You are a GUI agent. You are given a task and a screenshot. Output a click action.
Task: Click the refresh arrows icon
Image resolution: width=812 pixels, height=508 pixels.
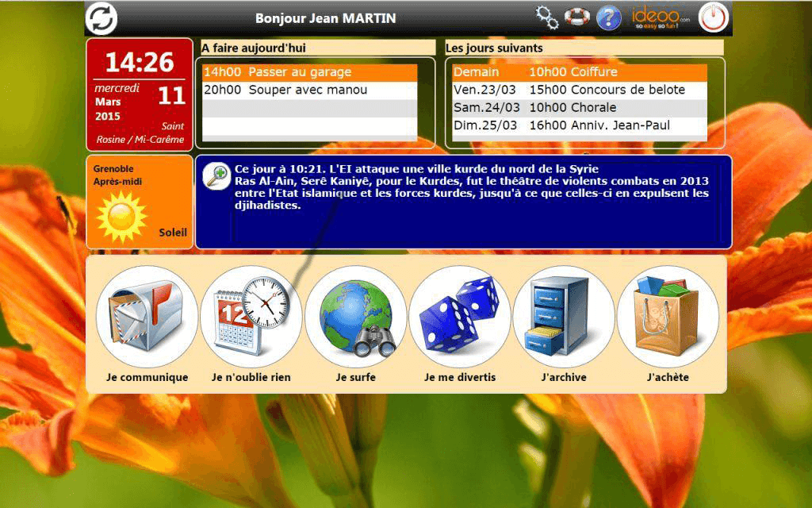click(101, 18)
